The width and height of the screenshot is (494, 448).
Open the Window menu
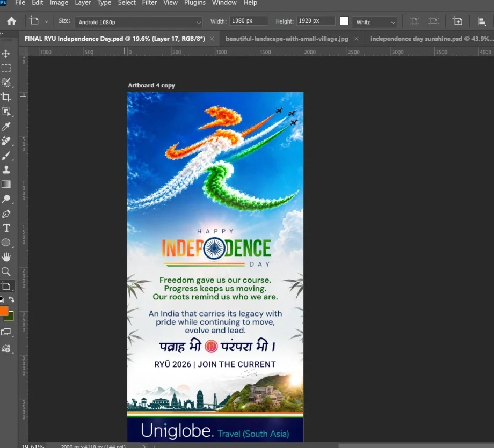pyautogui.click(x=224, y=3)
